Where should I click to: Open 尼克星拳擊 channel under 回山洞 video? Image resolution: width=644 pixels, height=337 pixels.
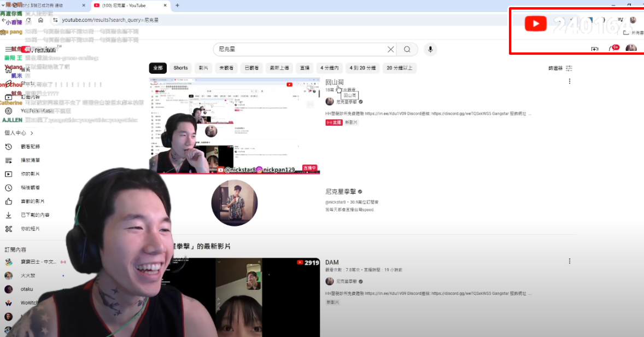pyautogui.click(x=347, y=102)
